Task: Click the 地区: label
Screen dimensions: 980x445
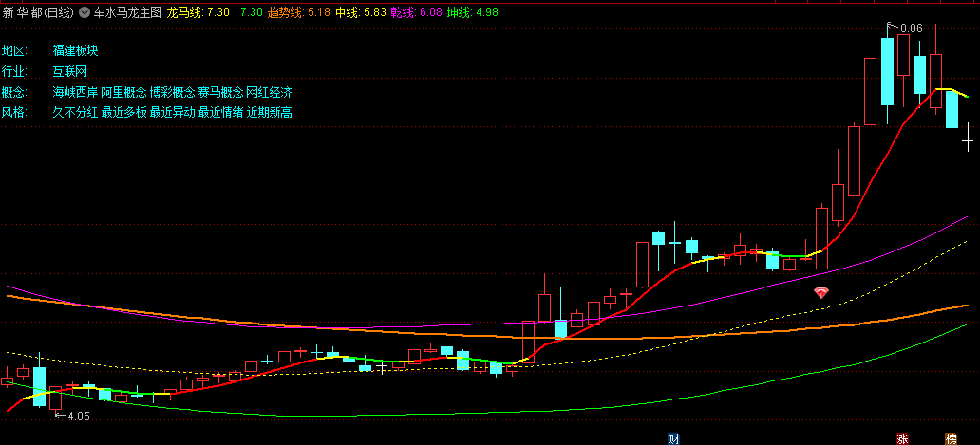Action: pyautogui.click(x=15, y=51)
